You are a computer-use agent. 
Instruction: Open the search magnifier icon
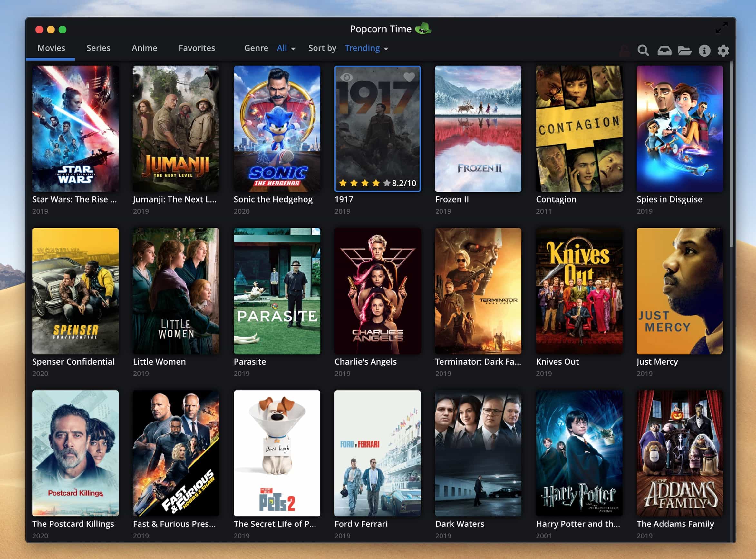643,51
